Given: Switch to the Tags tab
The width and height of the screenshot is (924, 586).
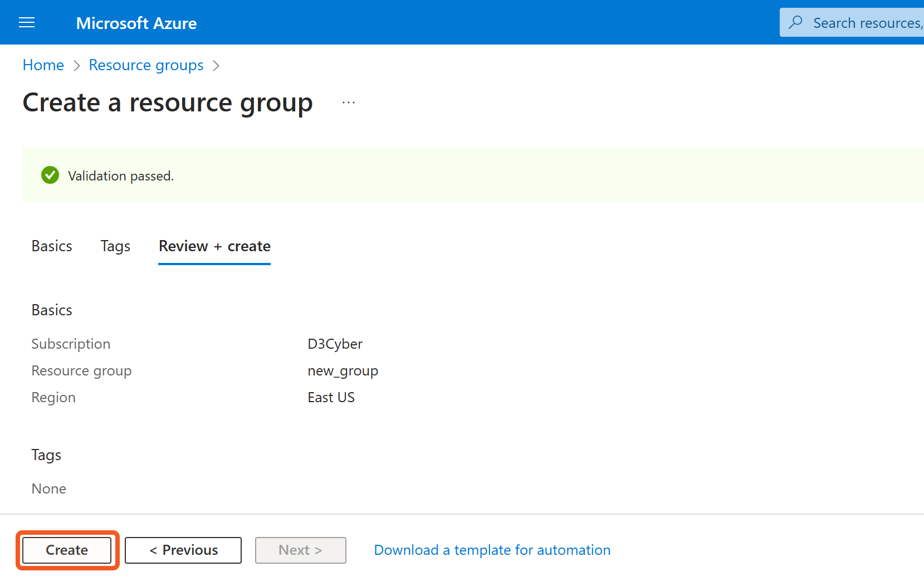Looking at the screenshot, I should tap(115, 246).
